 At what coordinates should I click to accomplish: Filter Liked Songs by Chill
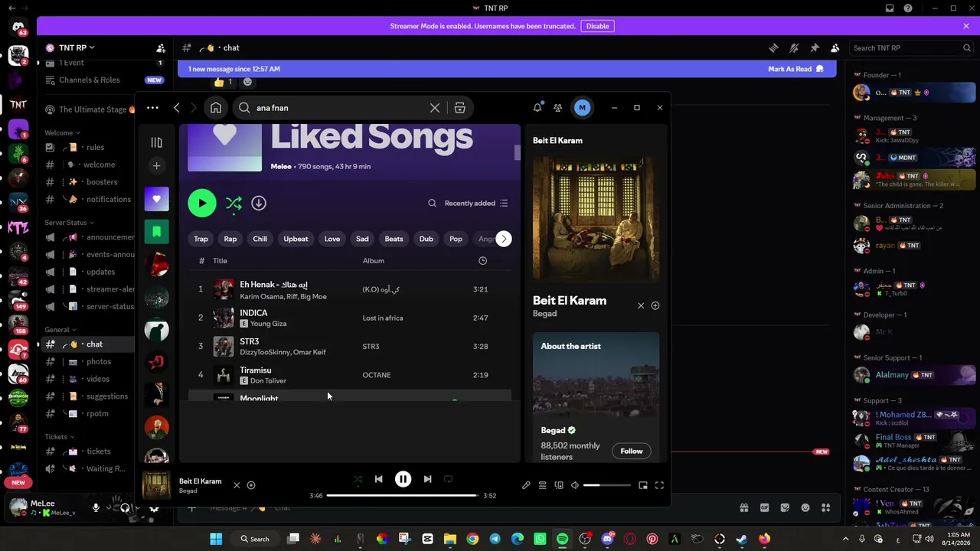(x=260, y=239)
